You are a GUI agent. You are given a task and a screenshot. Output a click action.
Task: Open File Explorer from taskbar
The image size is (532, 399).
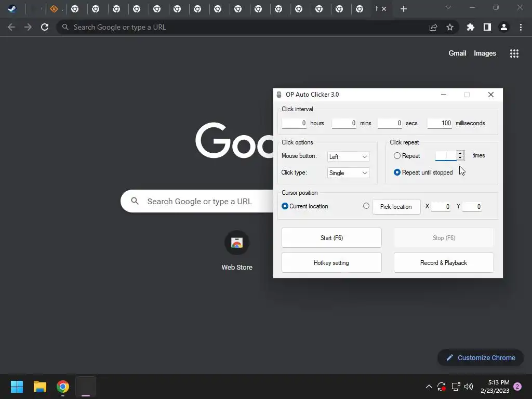39,387
